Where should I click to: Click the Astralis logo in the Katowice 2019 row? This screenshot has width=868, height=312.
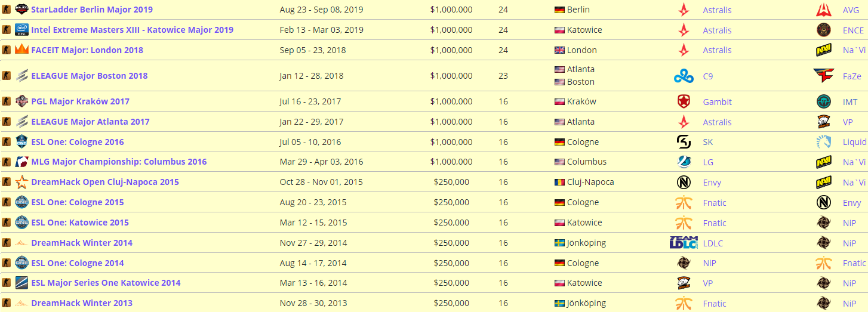(684, 30)
